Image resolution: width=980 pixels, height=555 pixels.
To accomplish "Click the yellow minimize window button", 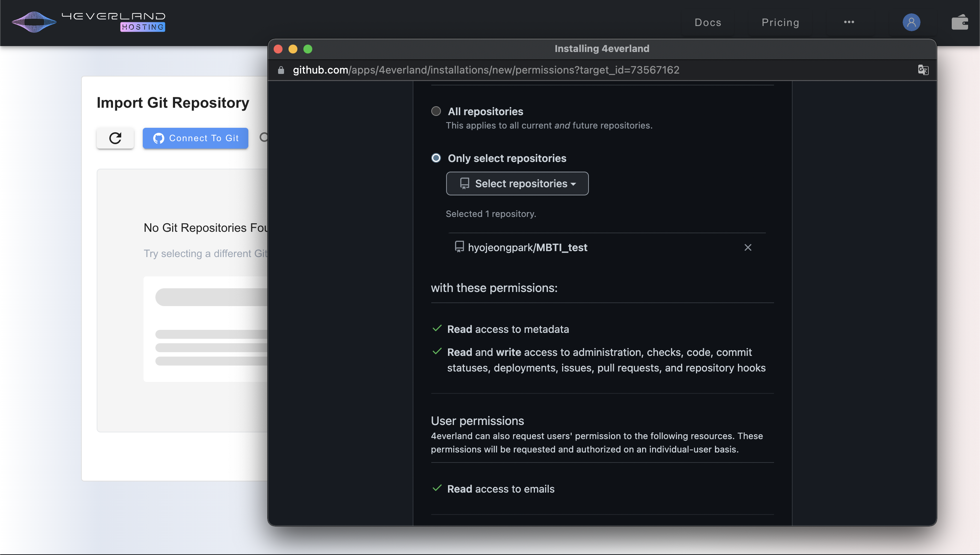I will pyautogui.click(x=293, y=49).
